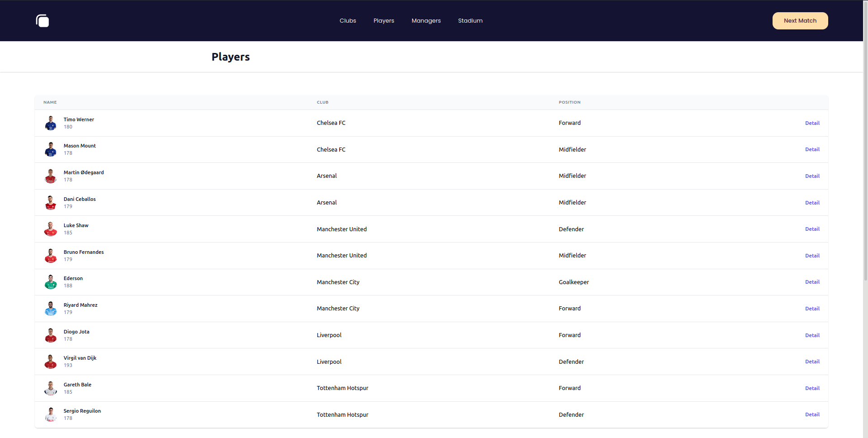Open Detail for Timo Werner
Screen dimensions: 868x438
[x=812, y=123]
